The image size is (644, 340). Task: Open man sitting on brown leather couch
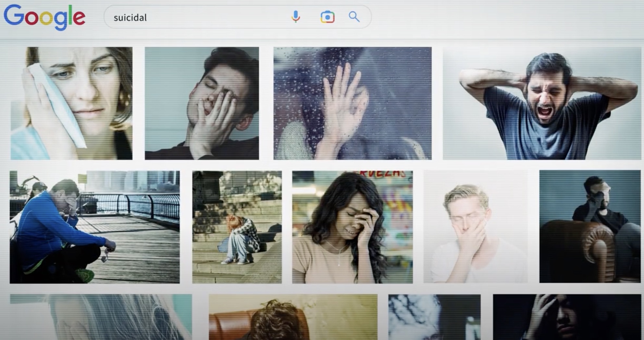tap(590, 226)
